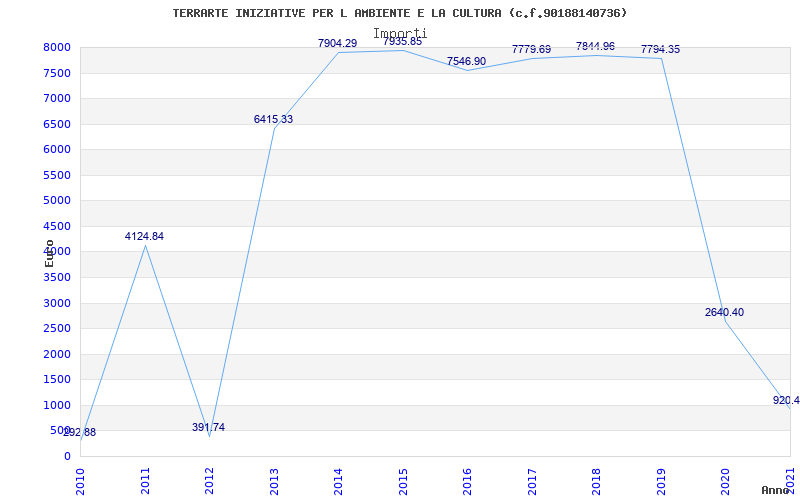Click x-axis year 2020

tap(726, 482)
